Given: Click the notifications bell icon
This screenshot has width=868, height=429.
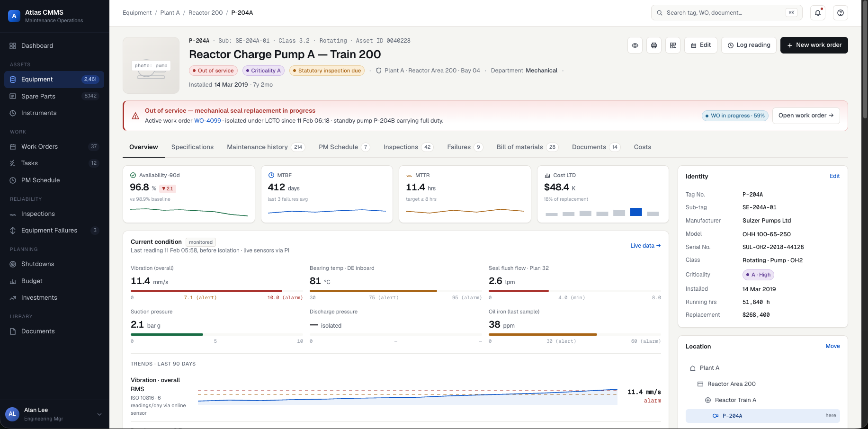Looking at the screenshot, I should 818,13.
